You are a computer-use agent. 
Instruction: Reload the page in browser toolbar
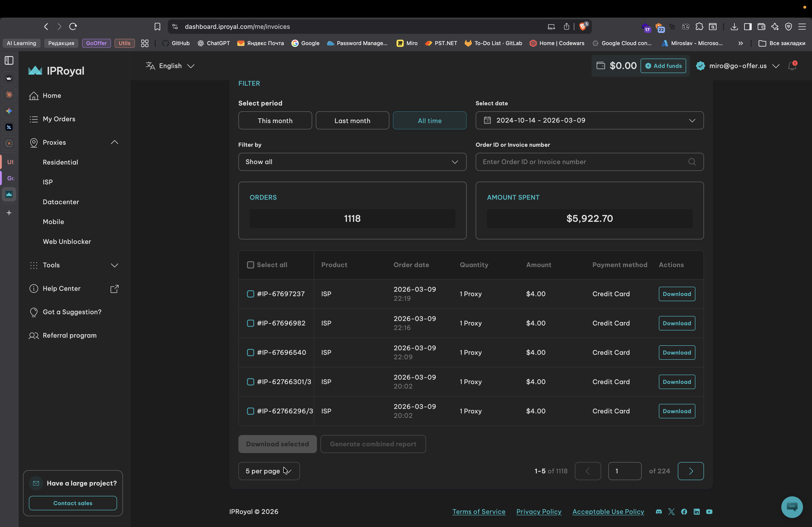73,27
